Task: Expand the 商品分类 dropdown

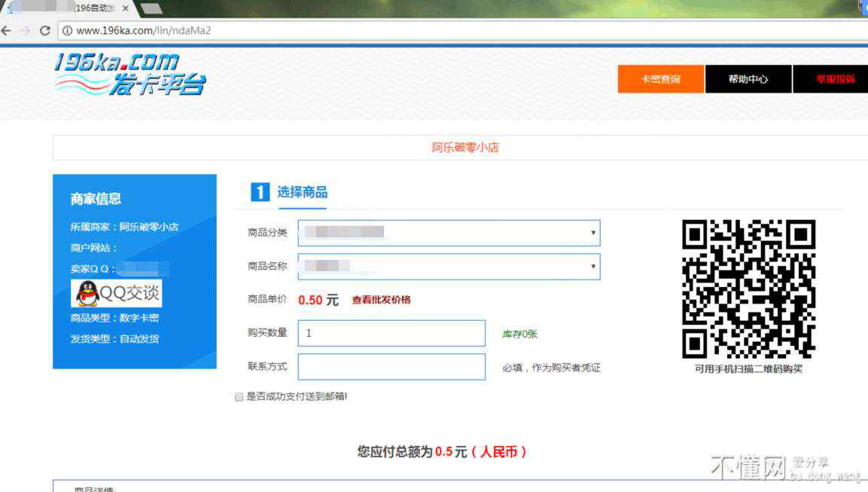Action: click(x=449, y=233)
